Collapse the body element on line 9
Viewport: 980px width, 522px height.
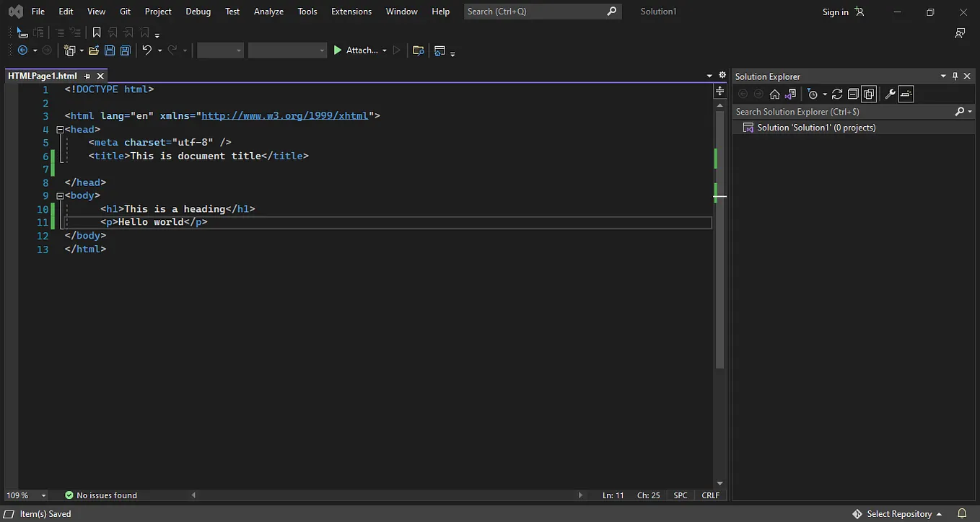pyautogui.click(x=60, y=195)
